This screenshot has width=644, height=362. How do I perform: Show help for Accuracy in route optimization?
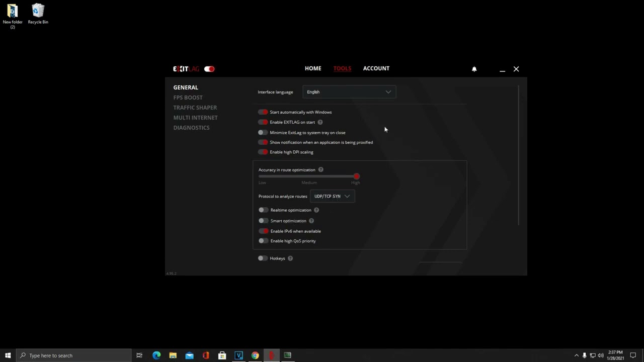[x=320, y=169]
